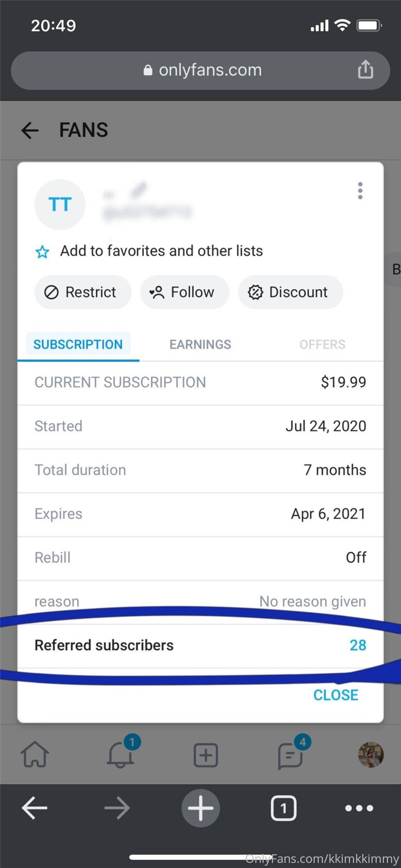This screenshot has width=401, height=868.
Task: Select the Subscription tab
Action: tap(78, 344)
